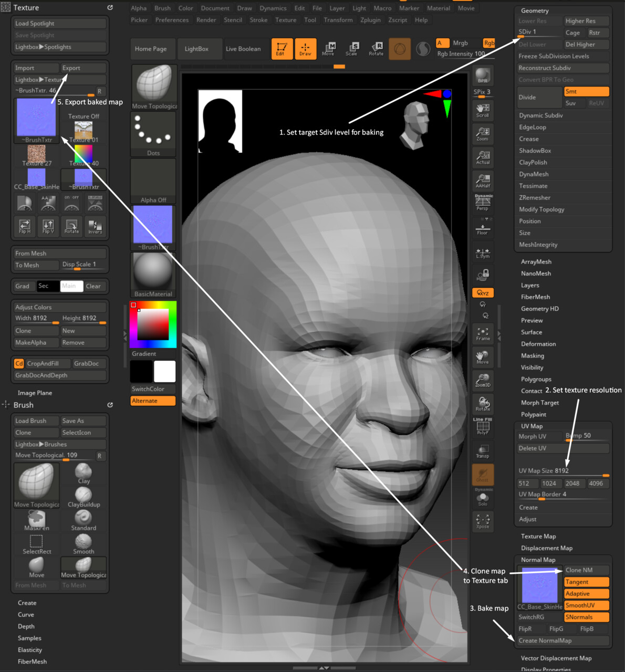Toggle the Adaptive option
Image resolution: width=625 pixels, height=672 pixels.
coord(586,593)
